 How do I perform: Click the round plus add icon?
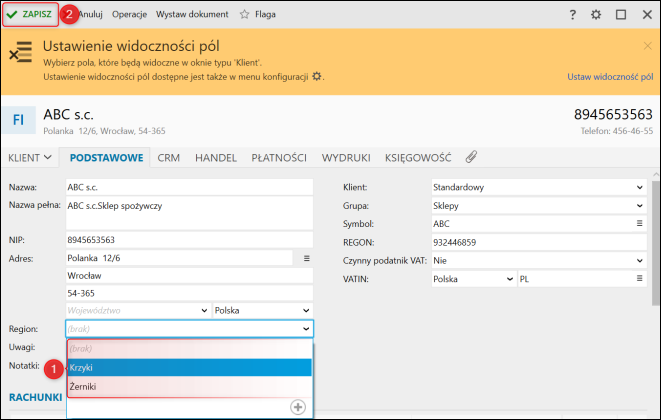297,406
